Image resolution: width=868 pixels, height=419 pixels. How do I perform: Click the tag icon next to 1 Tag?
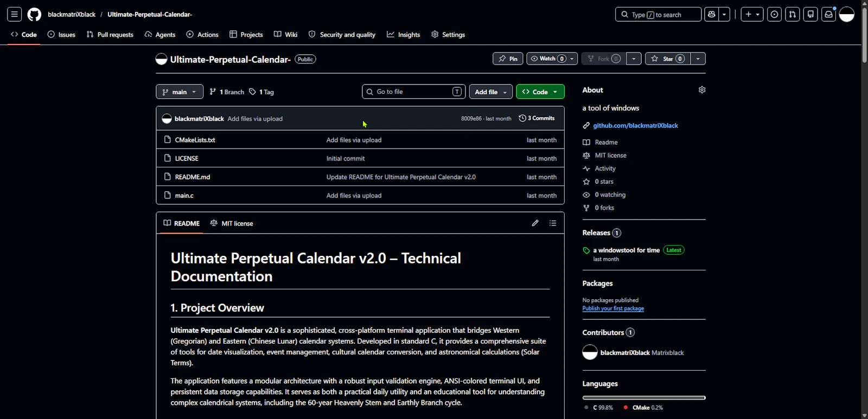coord(253,92)
